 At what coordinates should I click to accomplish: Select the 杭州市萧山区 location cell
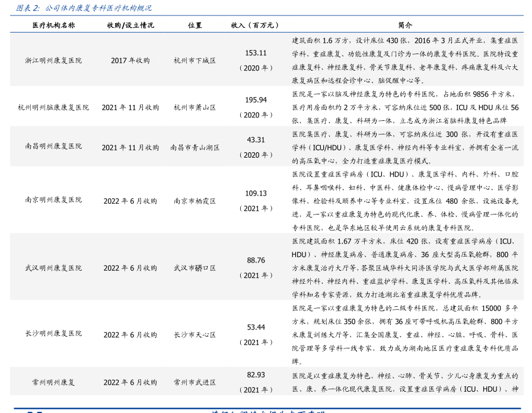coord(195,107)
